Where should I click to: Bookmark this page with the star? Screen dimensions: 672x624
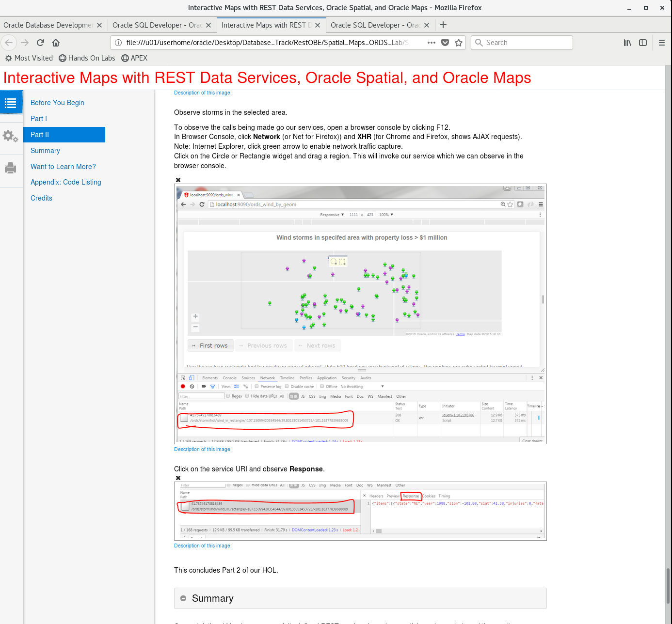click(459, 43)
